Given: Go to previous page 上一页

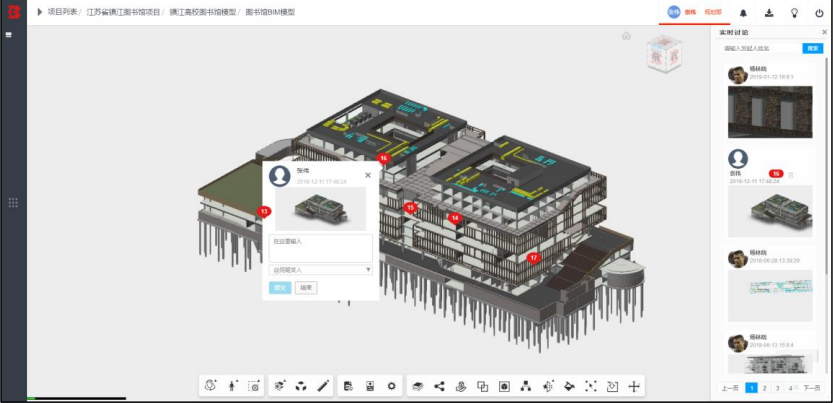Looking at the screenshot, I should click(730, 388).
